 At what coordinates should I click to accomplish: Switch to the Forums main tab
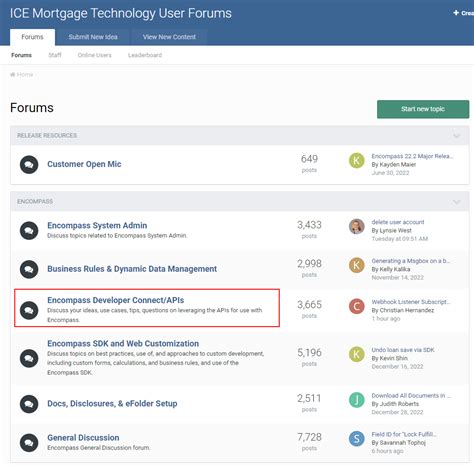click(32, 37)
